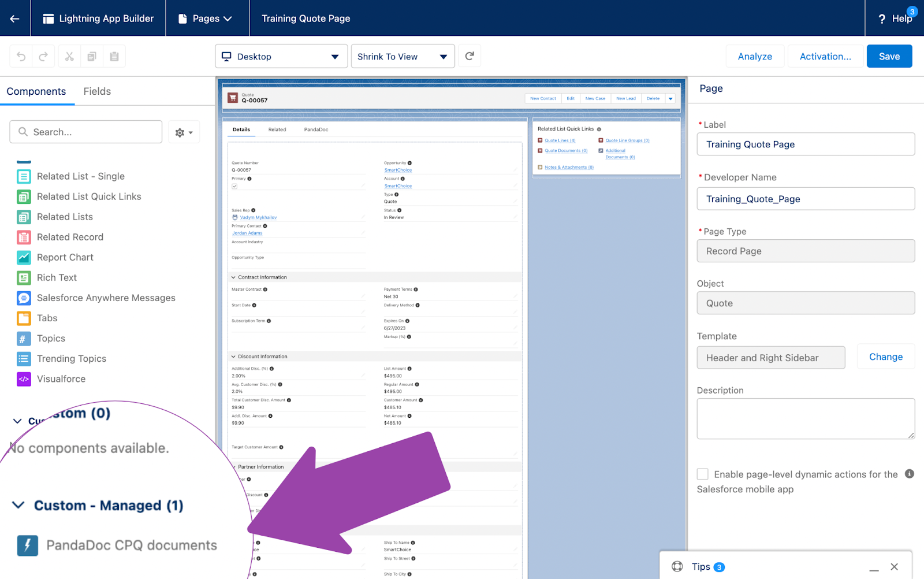Select Related List Quick Links component icon
This screenshot has width=924, height=579.
[x=24, y=196]
